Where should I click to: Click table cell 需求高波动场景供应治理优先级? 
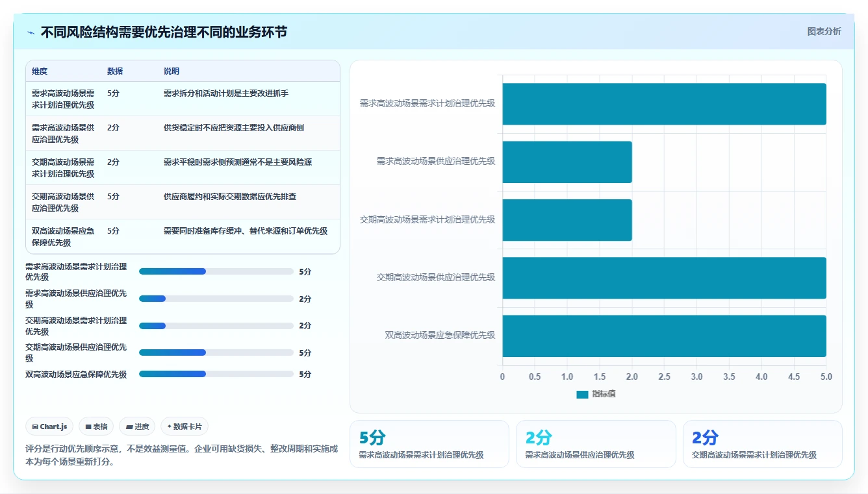click(x=63, y=134)
